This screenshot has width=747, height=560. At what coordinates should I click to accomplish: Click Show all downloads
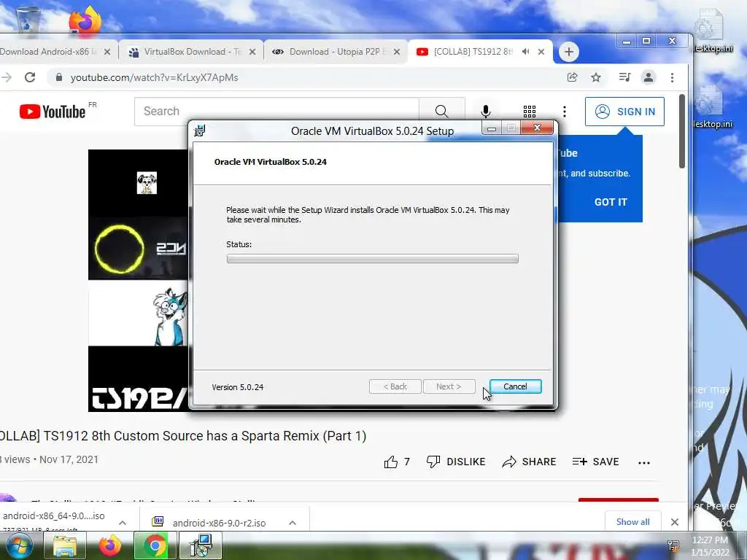coord(632,522)
